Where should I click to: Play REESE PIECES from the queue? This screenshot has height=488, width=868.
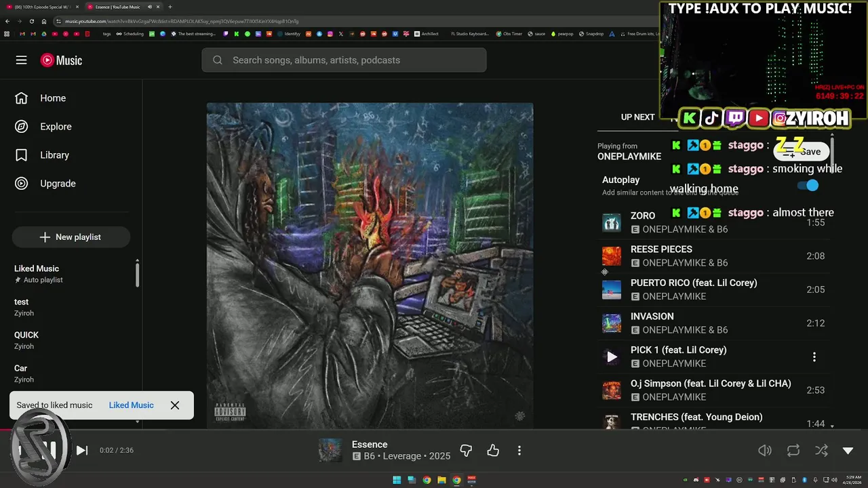point(714,256)
